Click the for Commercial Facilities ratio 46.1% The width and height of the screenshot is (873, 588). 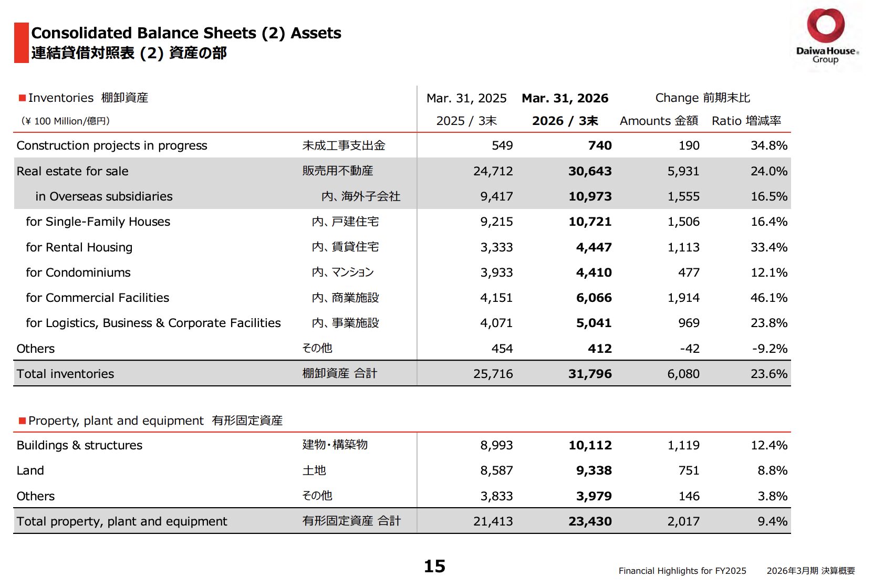point(768,298)
